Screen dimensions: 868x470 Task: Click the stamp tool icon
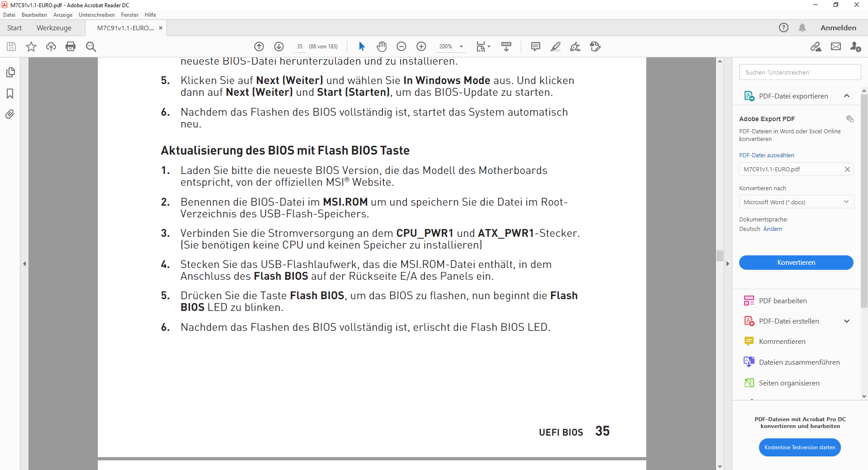click(595, 47)
